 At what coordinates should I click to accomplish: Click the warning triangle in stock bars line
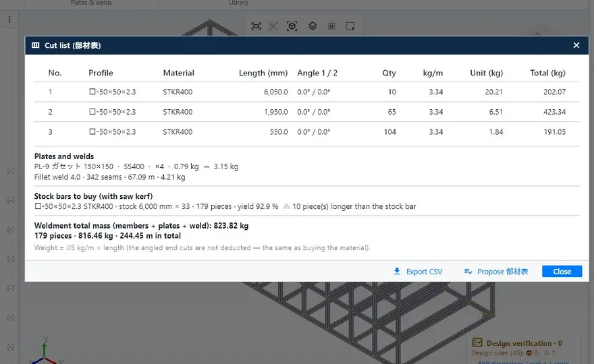coord(287,206)
